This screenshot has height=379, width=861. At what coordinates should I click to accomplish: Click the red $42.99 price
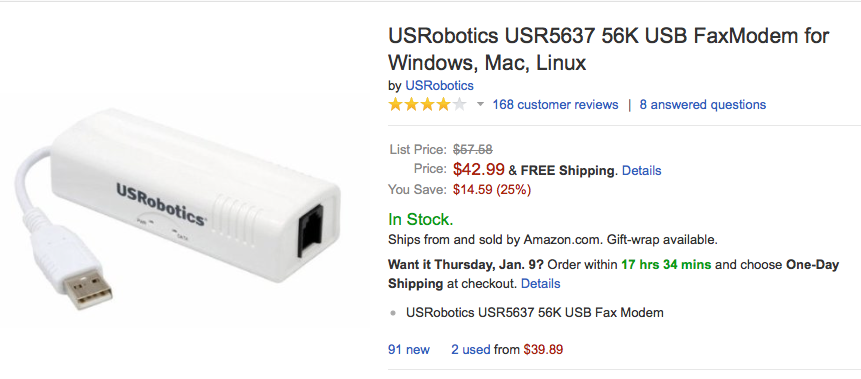pyautogui.click(x=479, y=169)
